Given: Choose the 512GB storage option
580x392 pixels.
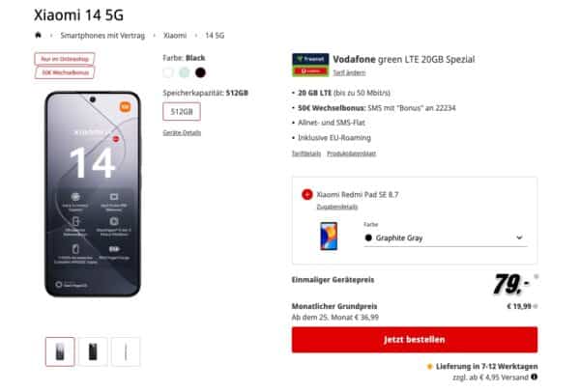Looking at the screenshot, I should tap(182, 112).
